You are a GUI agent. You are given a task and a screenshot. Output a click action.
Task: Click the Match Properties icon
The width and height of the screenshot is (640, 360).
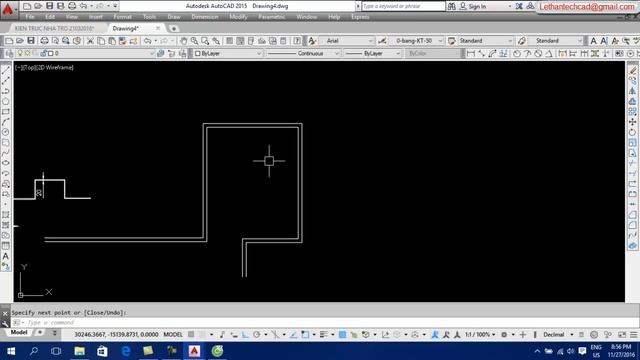[133, 41]
